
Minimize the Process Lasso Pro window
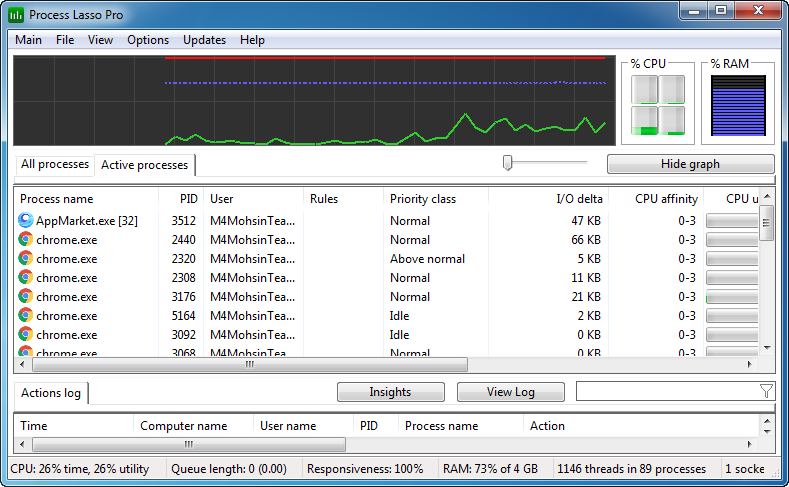[694, 11]
